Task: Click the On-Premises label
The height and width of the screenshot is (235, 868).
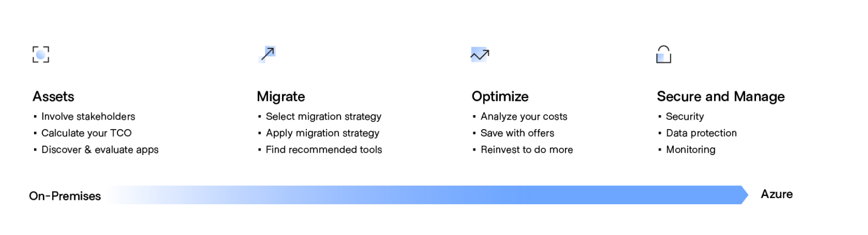Action: click(x=65, y=196)
